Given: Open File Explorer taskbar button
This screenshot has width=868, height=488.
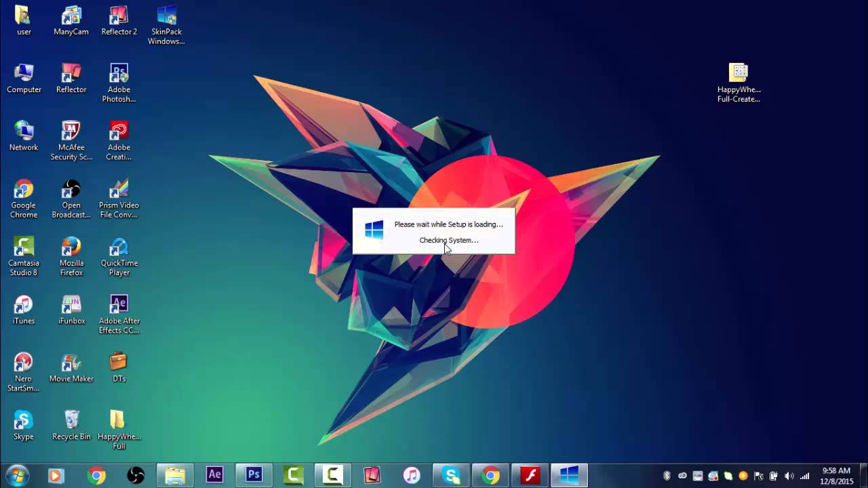Looking at the screenshot, I should (x=175, y=476).
